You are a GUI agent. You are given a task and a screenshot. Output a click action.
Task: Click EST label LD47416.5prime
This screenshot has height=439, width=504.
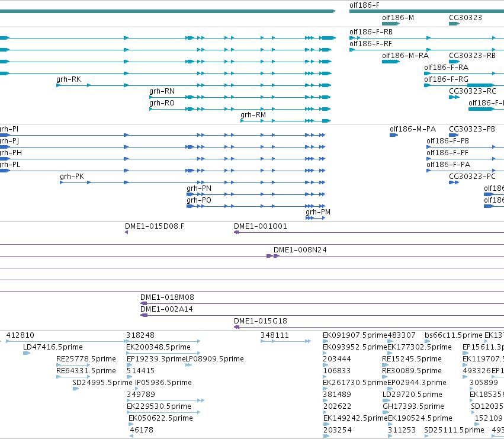(x=53, y=347)
